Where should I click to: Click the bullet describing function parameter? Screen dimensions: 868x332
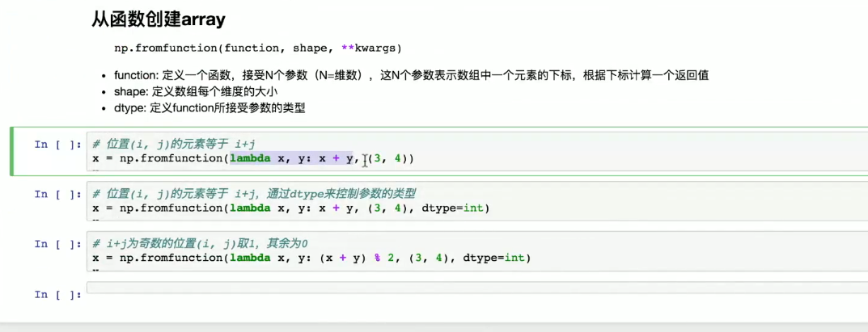tap(411, 76)
